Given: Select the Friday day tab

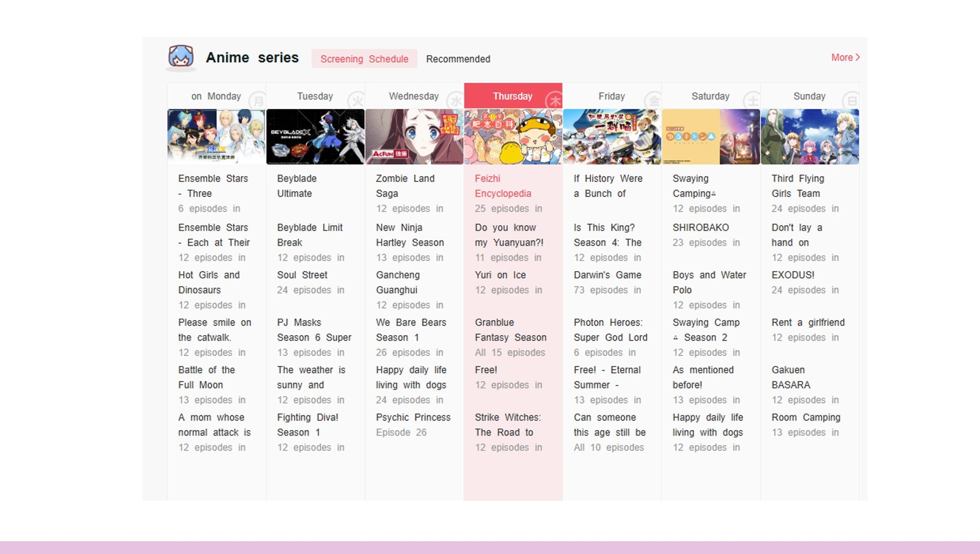Looking at the screenshot, I should tap(611, 96).
